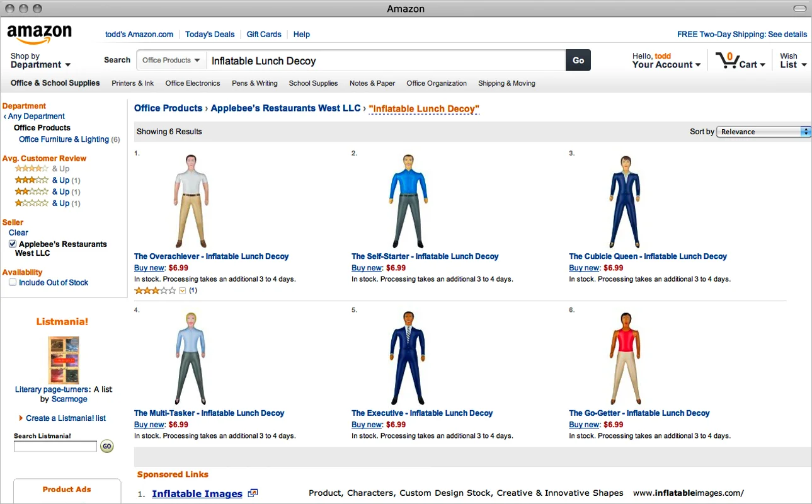Open The Overachiever product title
Screen dimensions: 812x504
[x=211, y=256]
